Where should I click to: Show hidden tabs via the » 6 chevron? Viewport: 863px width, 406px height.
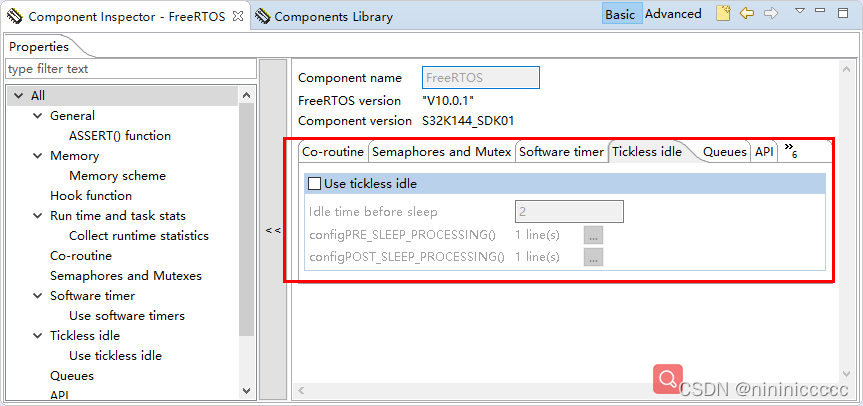pos(791,151)
